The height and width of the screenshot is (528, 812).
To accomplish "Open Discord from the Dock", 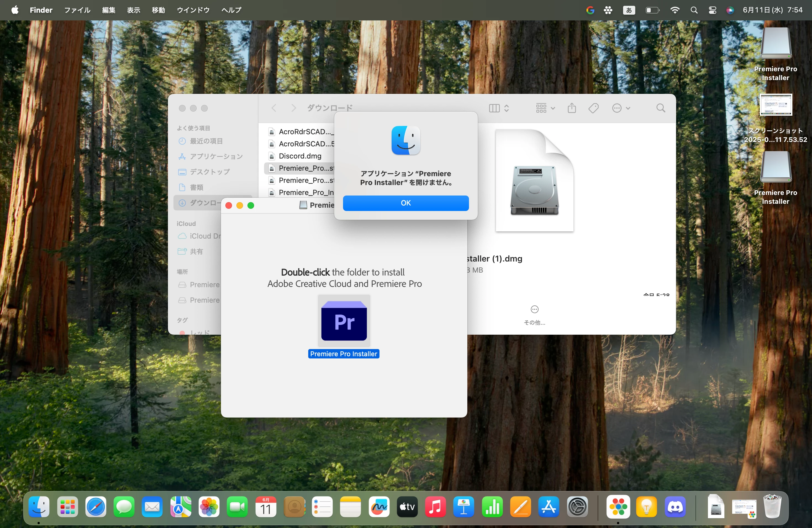I will (x=675, y=507).
